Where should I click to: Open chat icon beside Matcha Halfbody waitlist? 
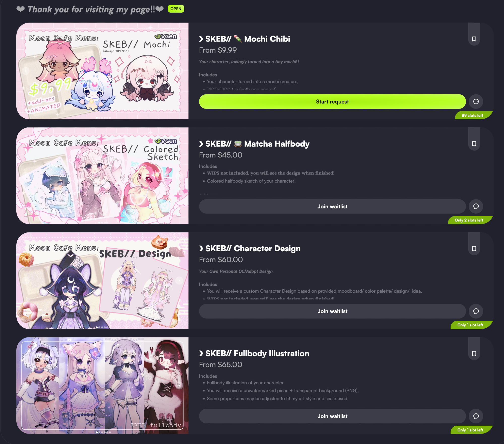click(x=476, y=206)
